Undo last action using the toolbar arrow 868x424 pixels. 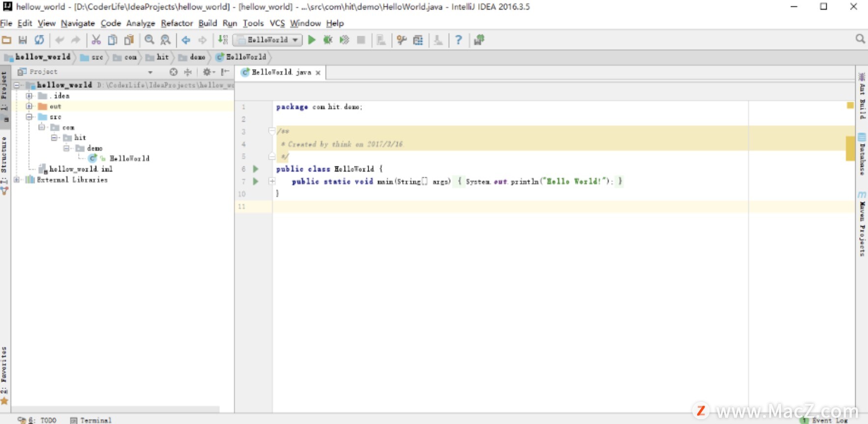pos(59,40)
